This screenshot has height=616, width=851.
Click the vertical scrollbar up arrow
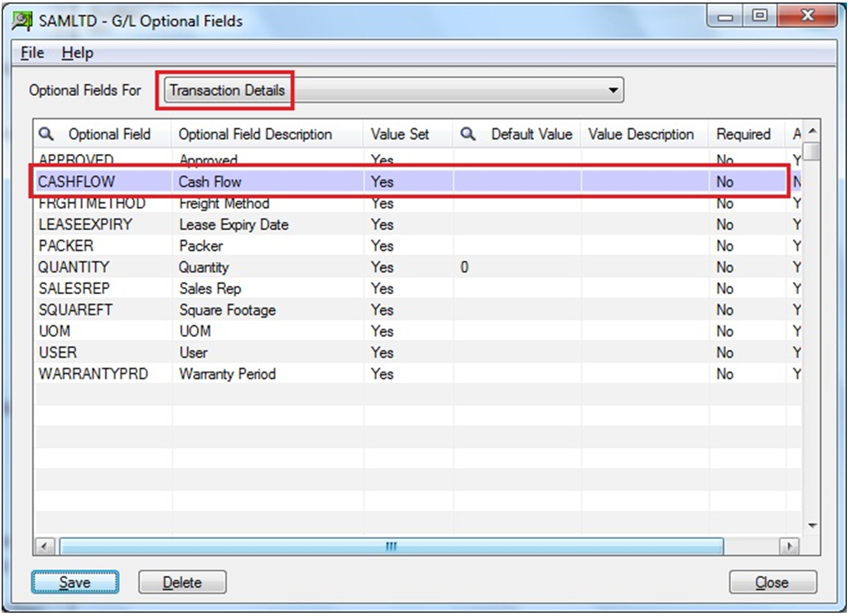pos(812,131)
